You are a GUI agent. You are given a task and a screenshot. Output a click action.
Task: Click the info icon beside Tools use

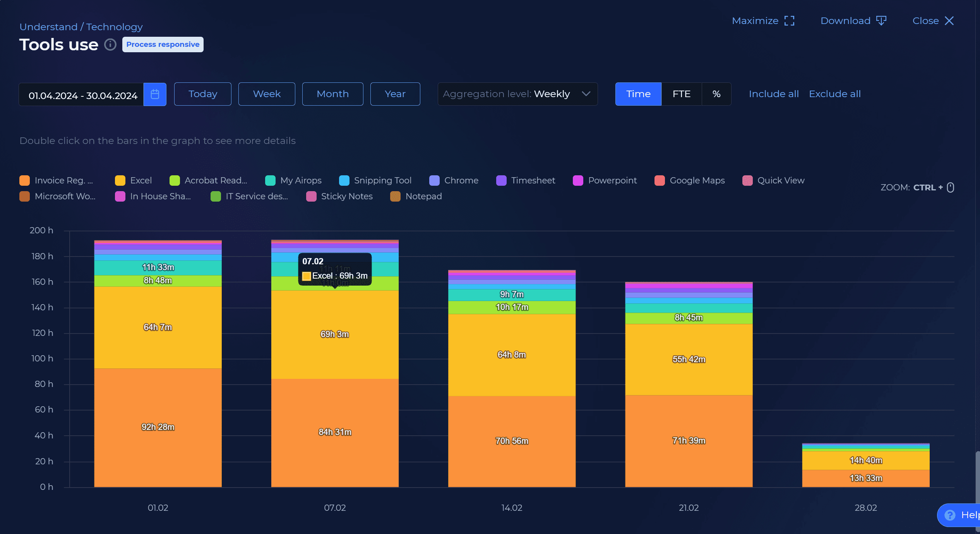pos(110,44)
